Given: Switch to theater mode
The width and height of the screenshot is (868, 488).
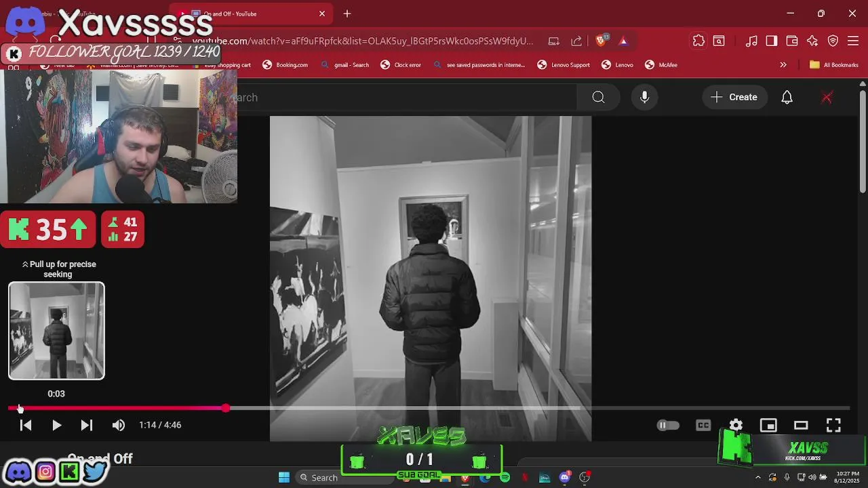Looking at the screenshot, I should pos(801,425).
